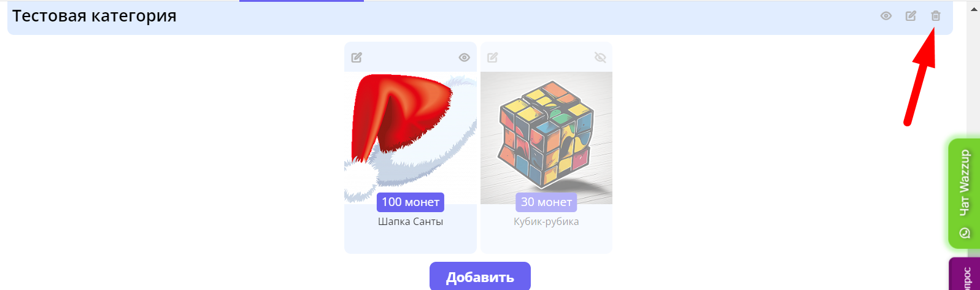The height and width of the screenshot is (290, 980).
Task: Click the Добавить button
Action: tap(480, 277)
